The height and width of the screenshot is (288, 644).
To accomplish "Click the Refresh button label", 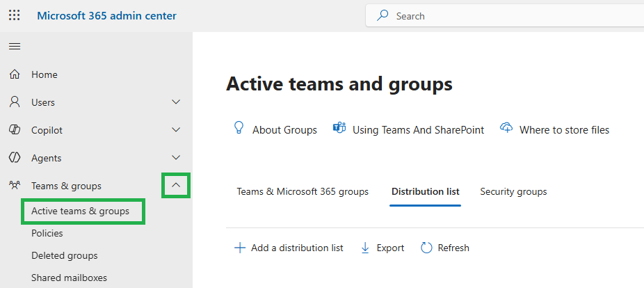I will pyautogui.click(x=453, y=248).
